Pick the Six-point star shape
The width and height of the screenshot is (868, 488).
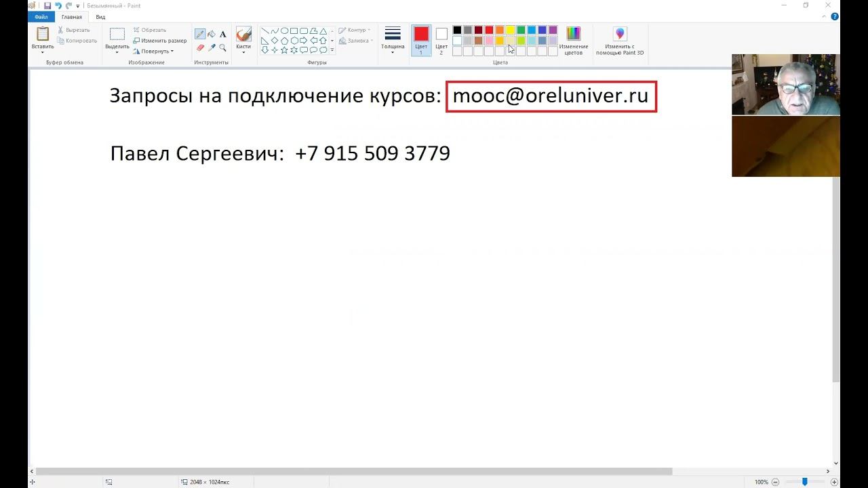294,50
